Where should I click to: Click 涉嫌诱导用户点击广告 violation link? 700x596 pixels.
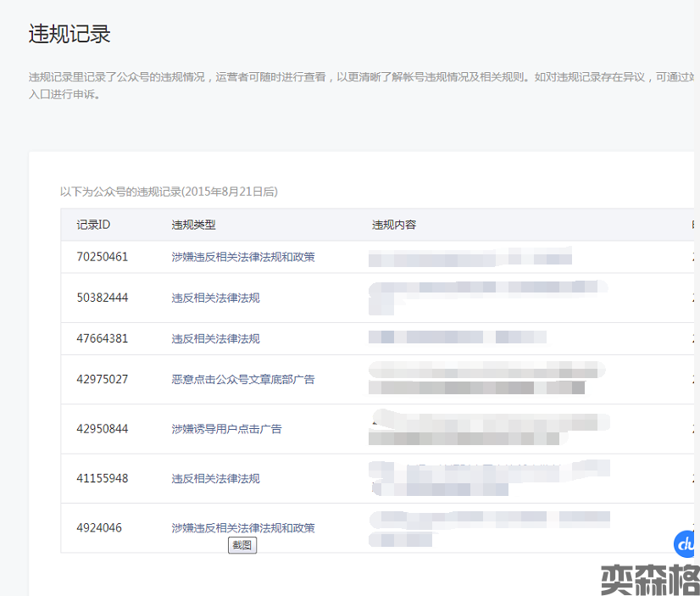pos(226,429)
